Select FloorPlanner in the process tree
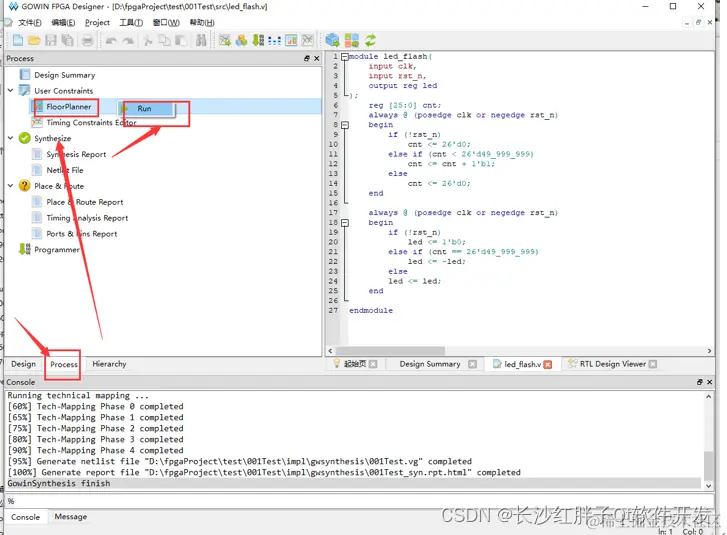This screenshot has width=727, height=535. coord(69,107)
